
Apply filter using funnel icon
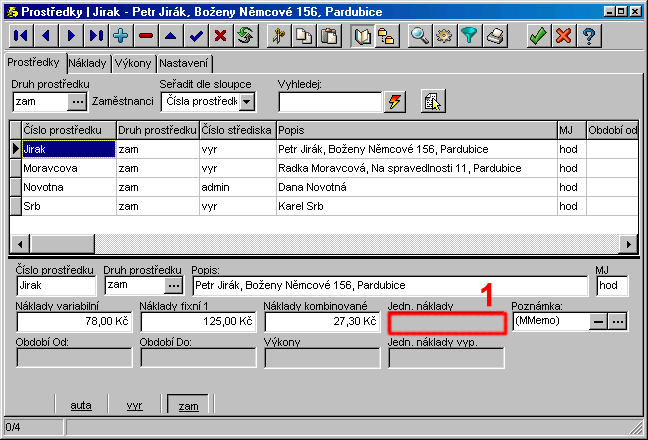pos(470,36)
